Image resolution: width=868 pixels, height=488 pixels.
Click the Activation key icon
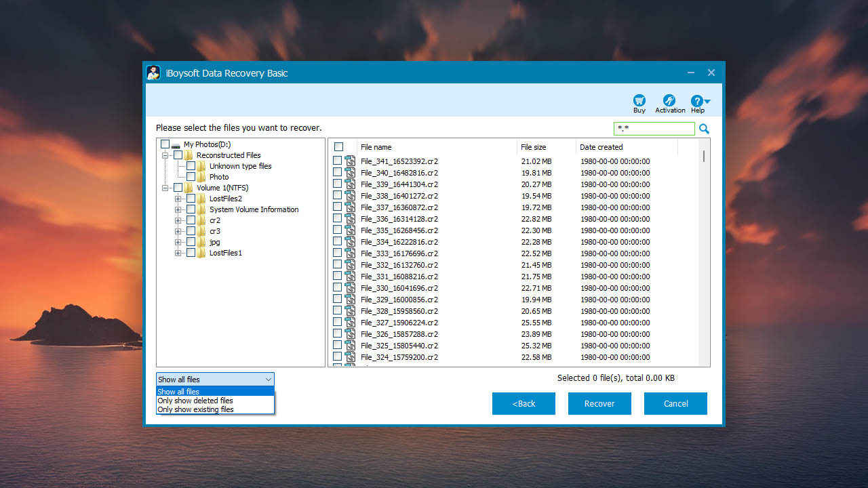669,100
